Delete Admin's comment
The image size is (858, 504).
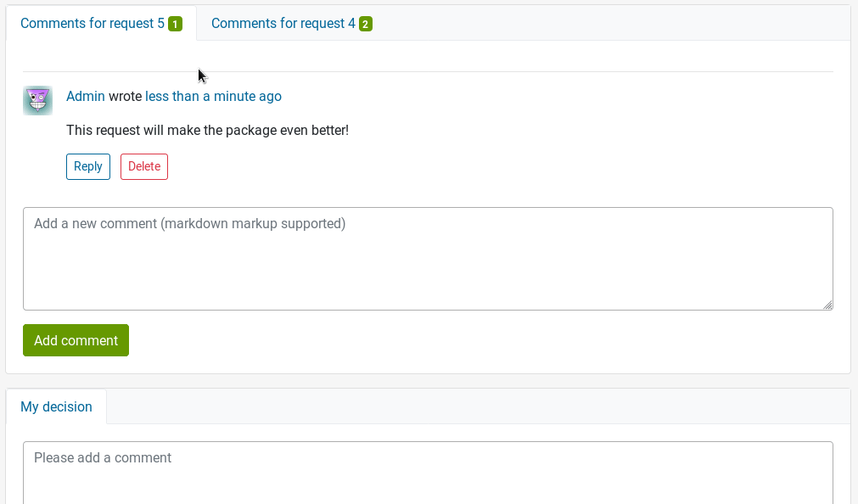coord(143,166)
